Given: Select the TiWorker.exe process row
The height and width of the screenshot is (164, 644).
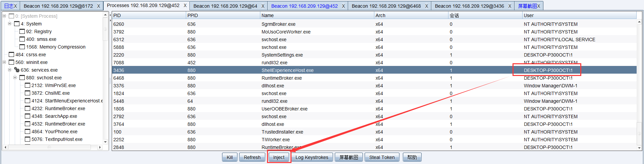Looking at the screenshot, I should pos(374,140).
